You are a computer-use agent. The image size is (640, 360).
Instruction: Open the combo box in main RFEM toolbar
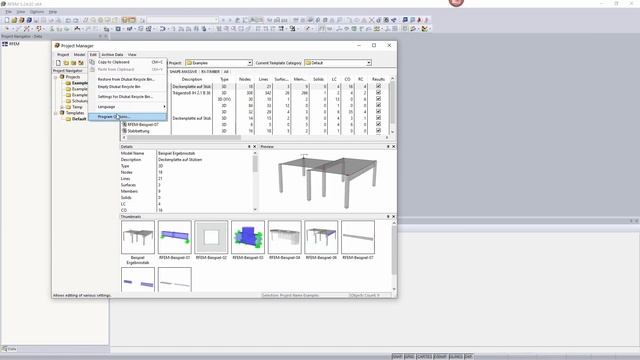click(x=183, y=20)
